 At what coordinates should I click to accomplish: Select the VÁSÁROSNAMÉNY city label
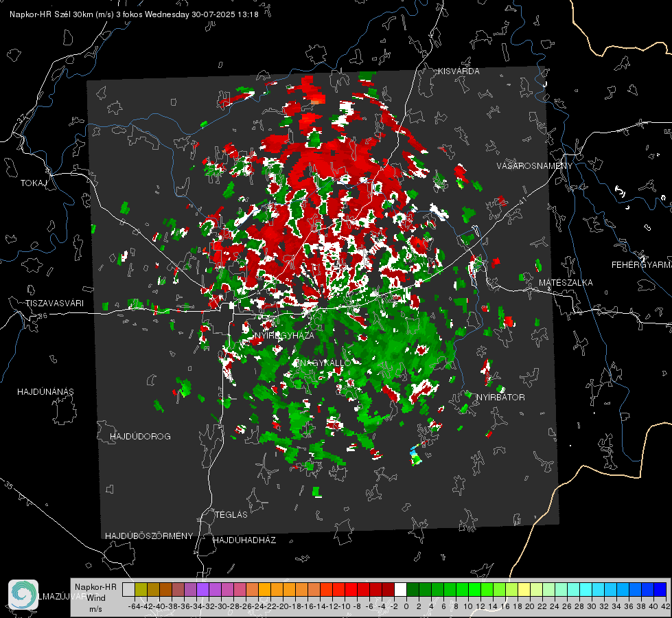click(535, 165)
